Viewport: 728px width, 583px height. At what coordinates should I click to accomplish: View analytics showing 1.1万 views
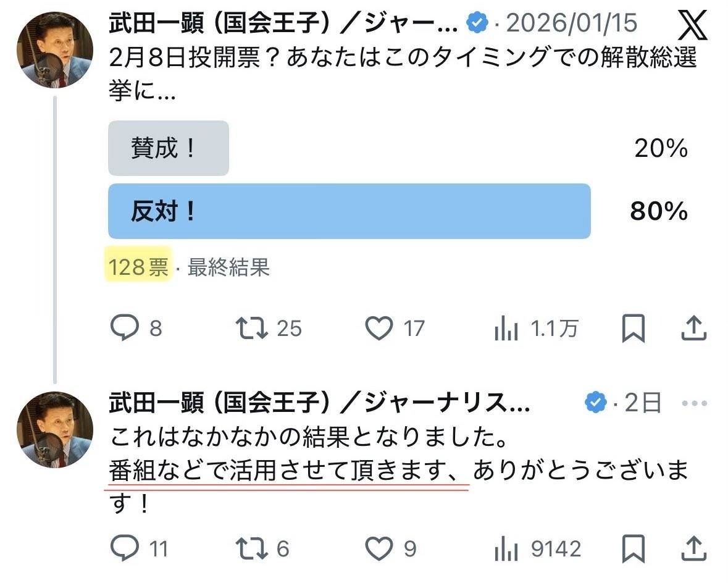pyautogui.click(x=506, y=329)
